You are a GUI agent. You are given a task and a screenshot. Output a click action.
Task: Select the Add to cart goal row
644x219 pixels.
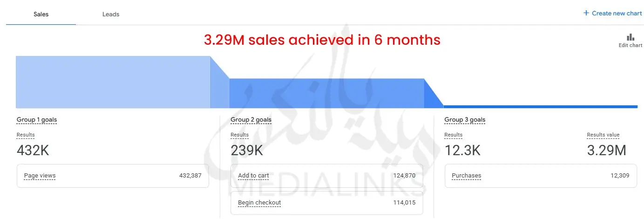click(x=326, y=176)
